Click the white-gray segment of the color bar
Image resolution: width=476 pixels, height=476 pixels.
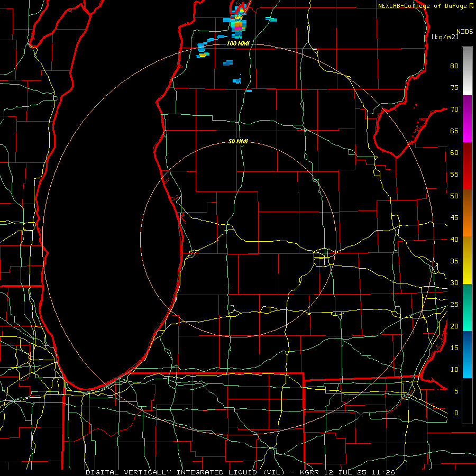coord(467,71)
